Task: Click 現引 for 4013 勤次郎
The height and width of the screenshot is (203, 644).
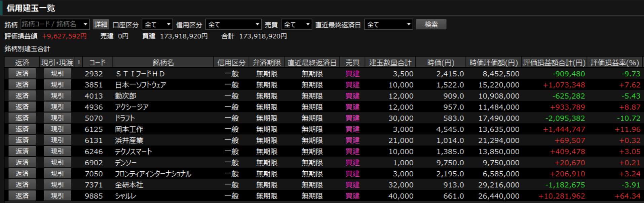Action: [x=57, y=96]
